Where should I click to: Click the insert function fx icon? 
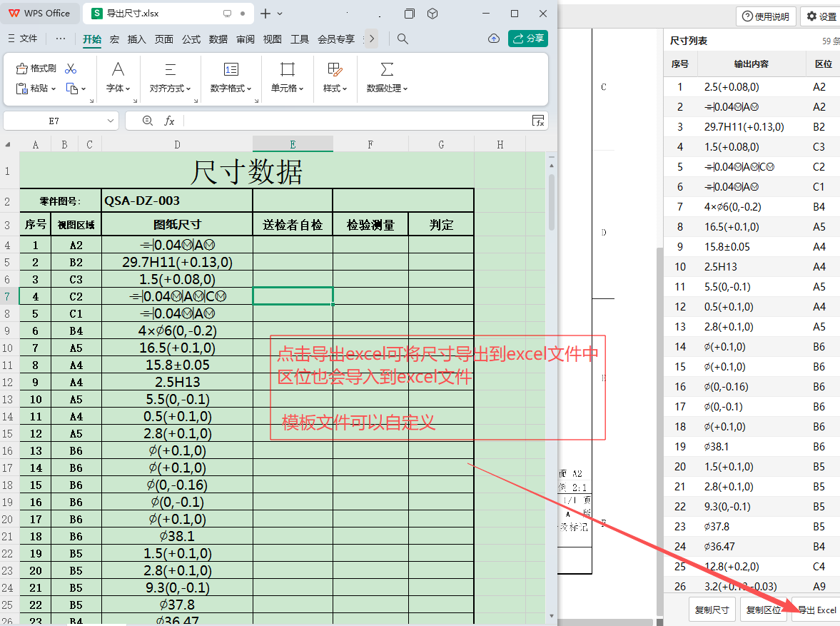[x=169, y=121]
